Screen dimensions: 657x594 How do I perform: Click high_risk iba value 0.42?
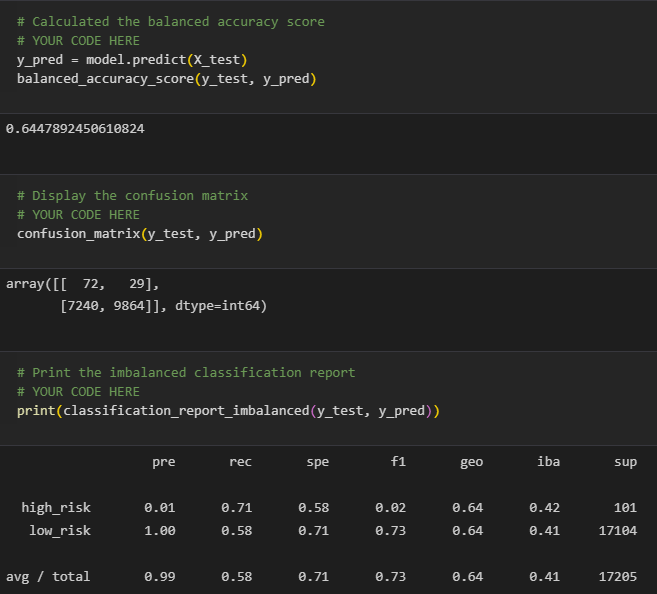[x=544, y=508]
